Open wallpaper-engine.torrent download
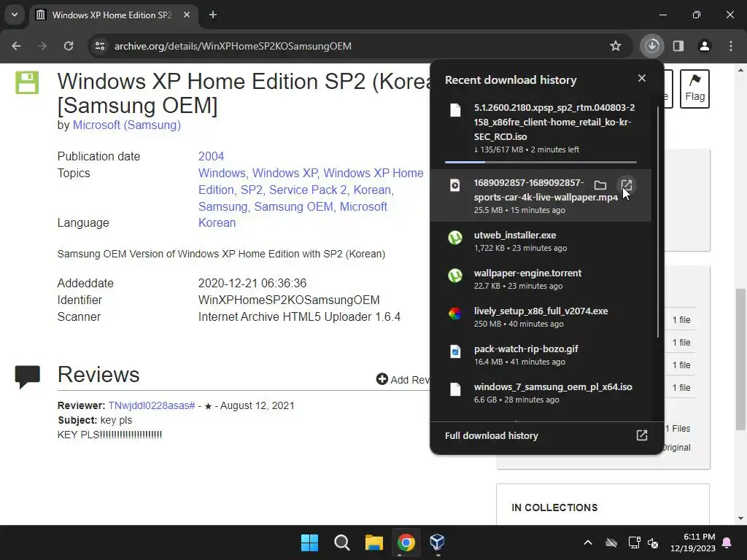Viewport: 747px width, 560px height. (x=541, y=279)
